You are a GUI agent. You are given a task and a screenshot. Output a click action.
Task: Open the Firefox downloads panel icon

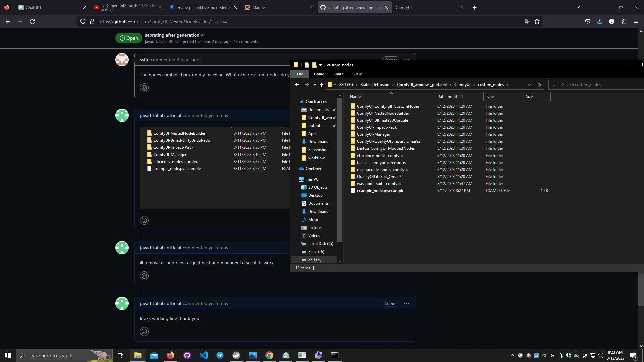pyautogui.click(x=599, y=21)
